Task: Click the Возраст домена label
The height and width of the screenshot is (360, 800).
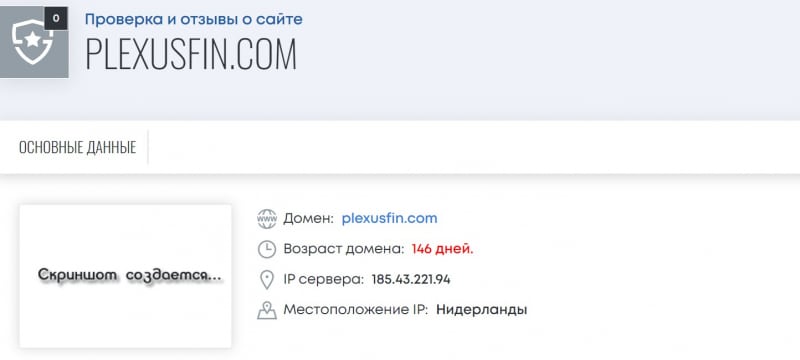Action: 344,249
